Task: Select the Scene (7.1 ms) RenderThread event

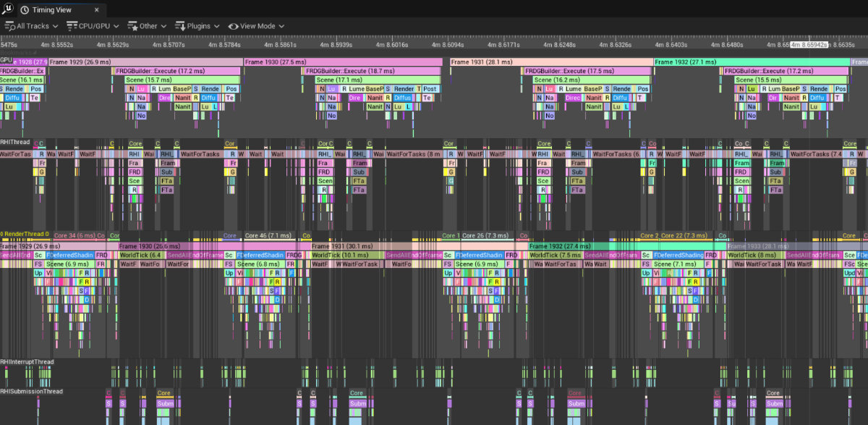Action: pyautogui.click(x=678, y=264)
